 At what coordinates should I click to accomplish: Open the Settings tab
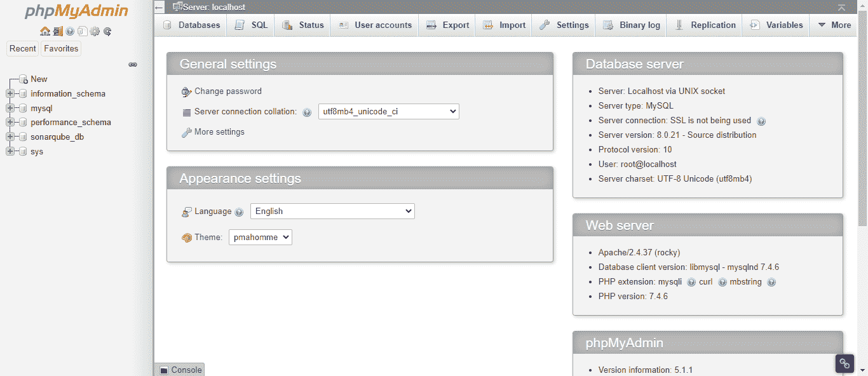click(x=564, y=25)
